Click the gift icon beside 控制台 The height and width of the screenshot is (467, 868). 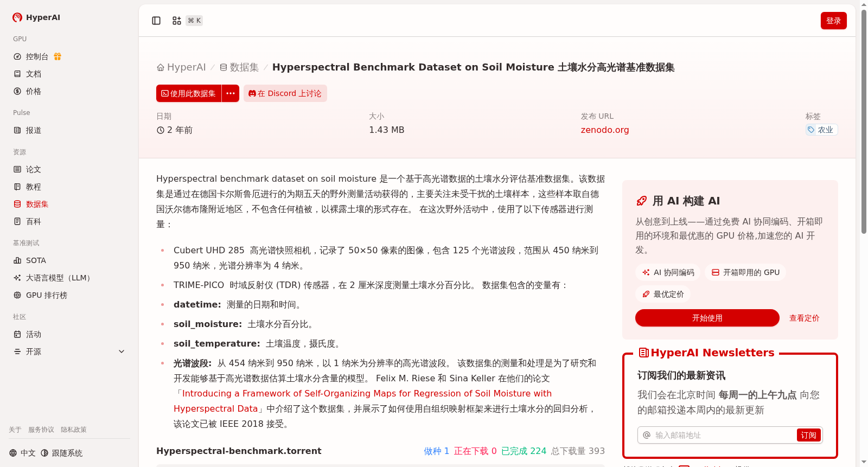pos(58,56)
